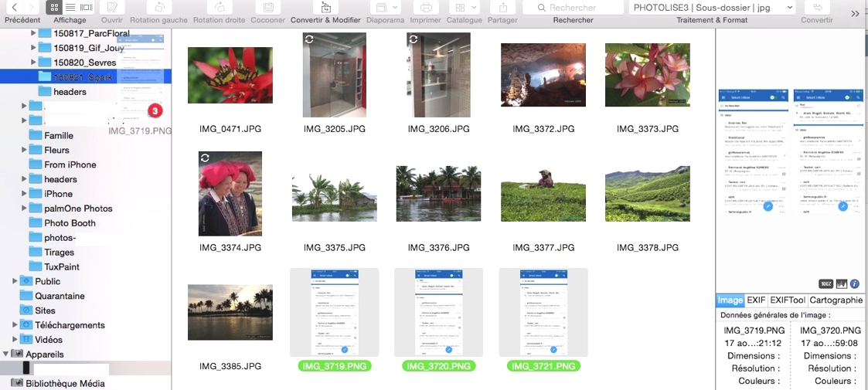Click the Rotation droite icon
Image resolution: width=868 pixels, height=390 pixels.
coord(219,7)
